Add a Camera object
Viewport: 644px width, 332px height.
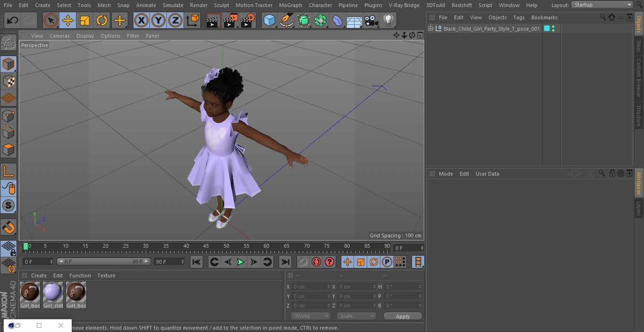tap(372, 20)
